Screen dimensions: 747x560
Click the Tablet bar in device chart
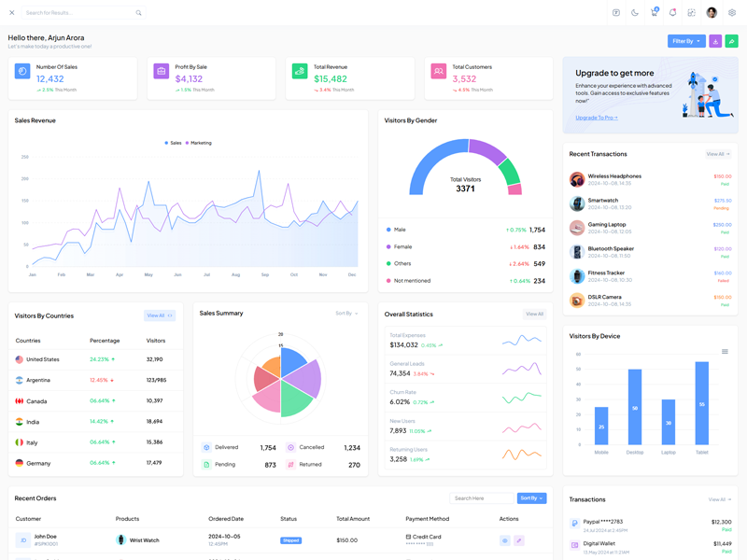tap(702, 403)
